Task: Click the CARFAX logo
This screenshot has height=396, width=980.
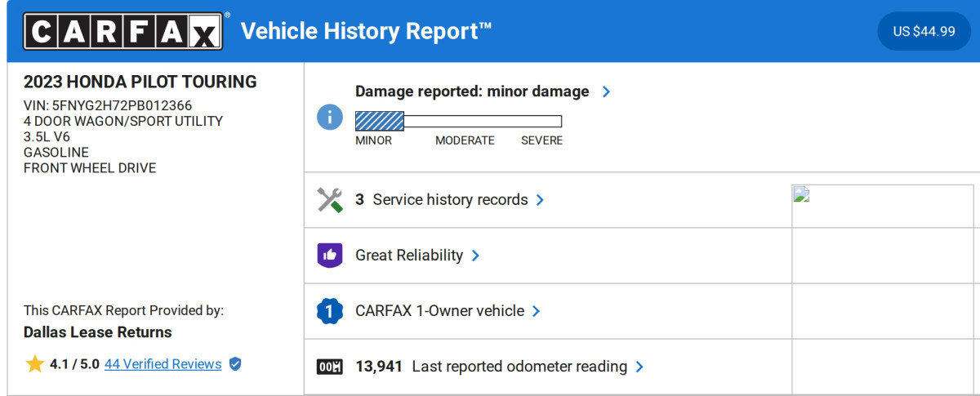Action: [x=123, y=31]
